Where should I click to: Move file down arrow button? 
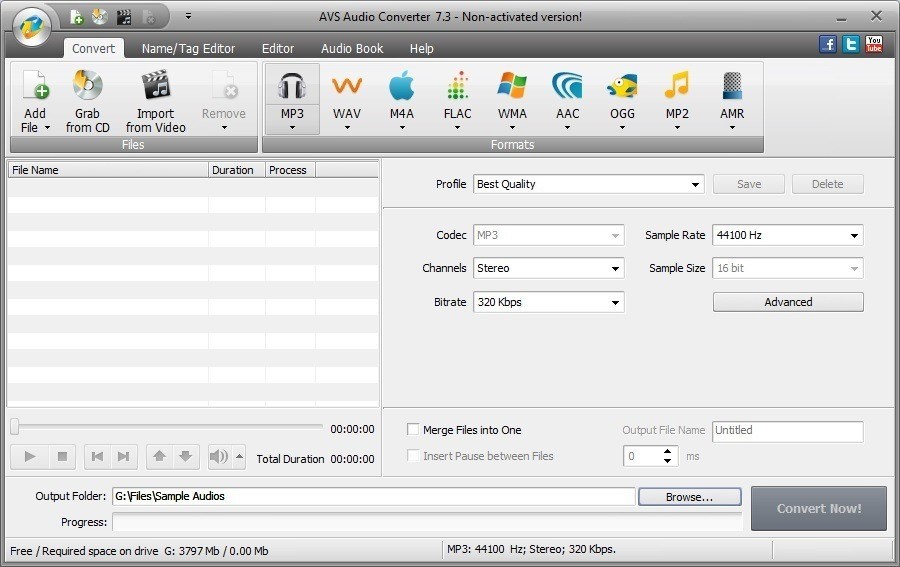(x=185, y=457)
